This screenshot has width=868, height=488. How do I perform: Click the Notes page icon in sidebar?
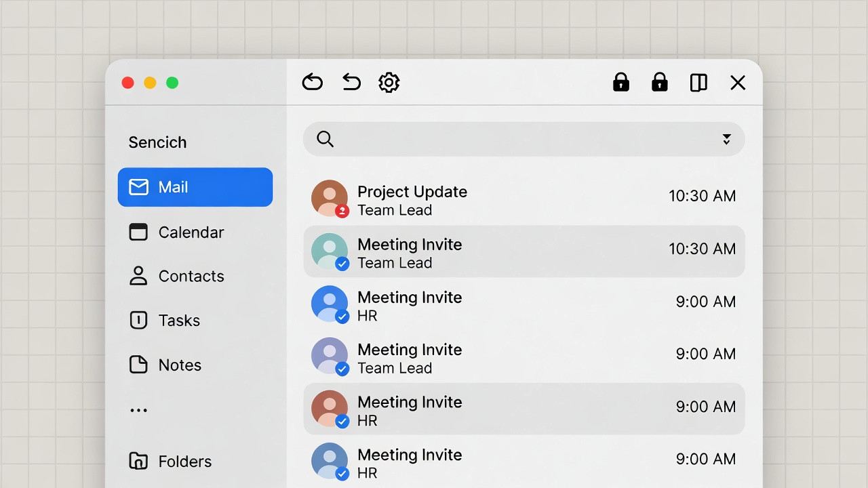pyautogui.click(x=138, y=365)
